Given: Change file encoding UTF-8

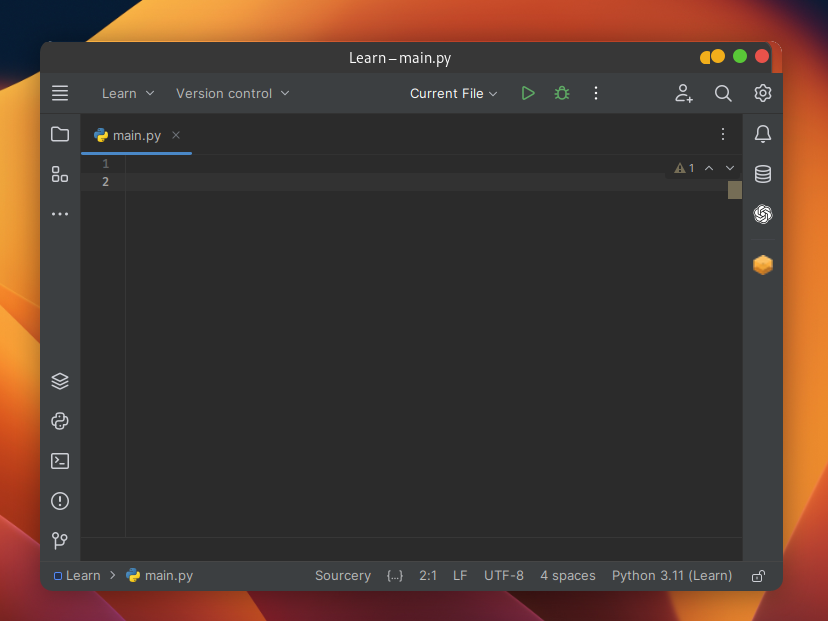Looking at the screenshot, I should [504, 576].
